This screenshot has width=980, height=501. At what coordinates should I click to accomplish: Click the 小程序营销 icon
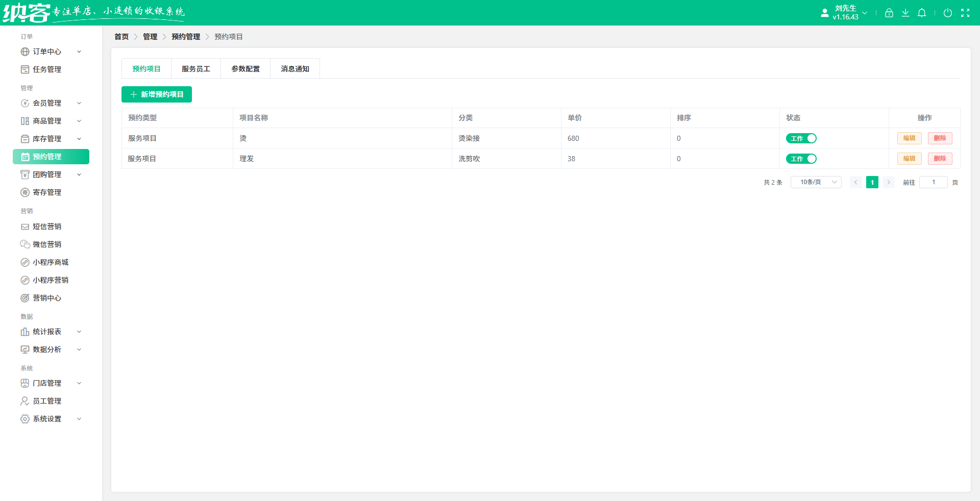(x=24, y=280)
